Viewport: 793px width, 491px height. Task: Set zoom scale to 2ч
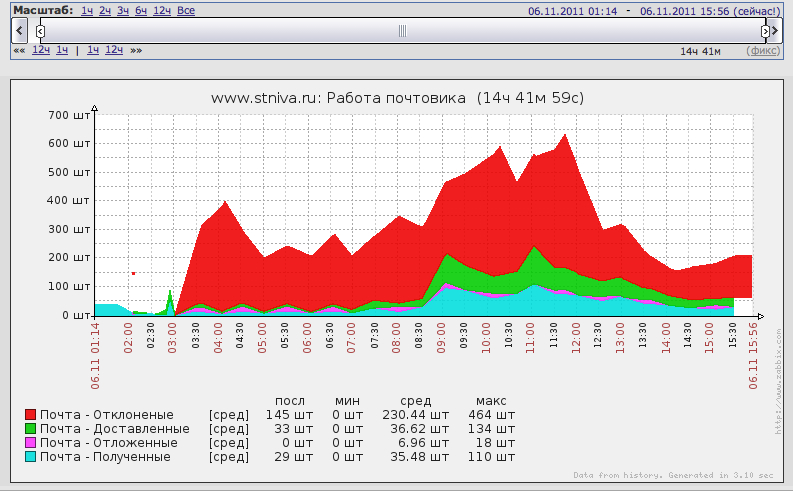(105, 11)
